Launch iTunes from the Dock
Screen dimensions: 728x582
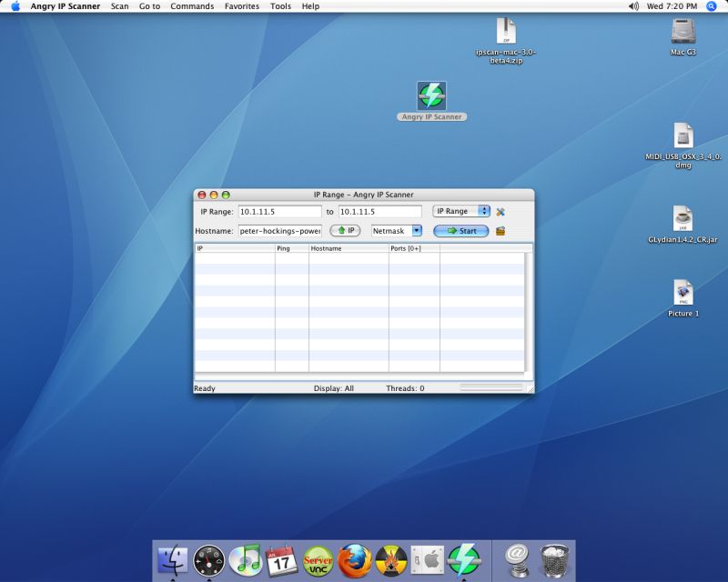(x=245, y=561)
